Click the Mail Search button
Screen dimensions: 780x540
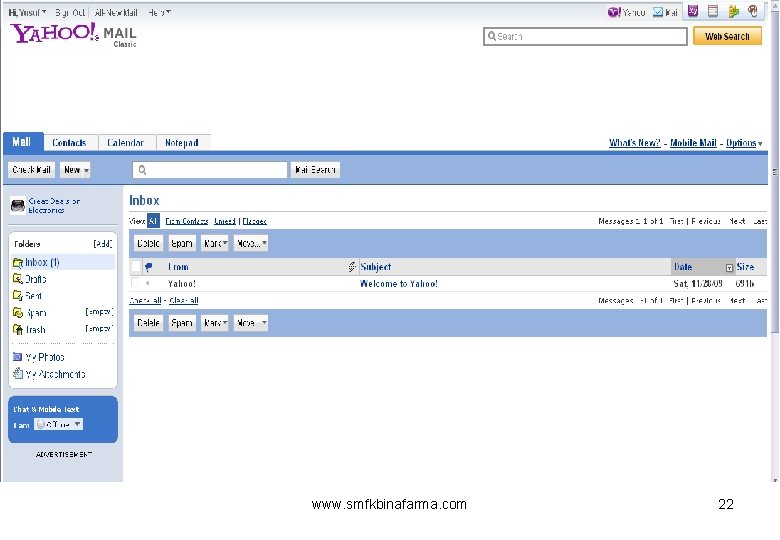tap(315, 170)
